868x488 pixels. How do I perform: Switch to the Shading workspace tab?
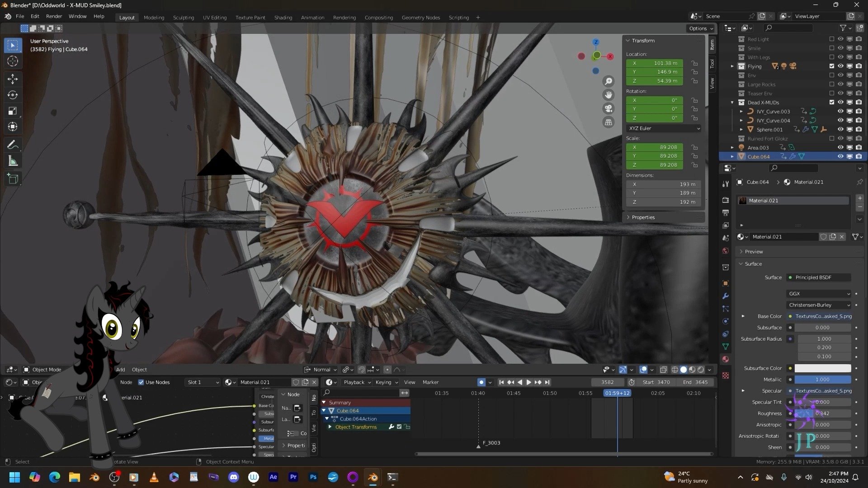click(x=283, y=18)
